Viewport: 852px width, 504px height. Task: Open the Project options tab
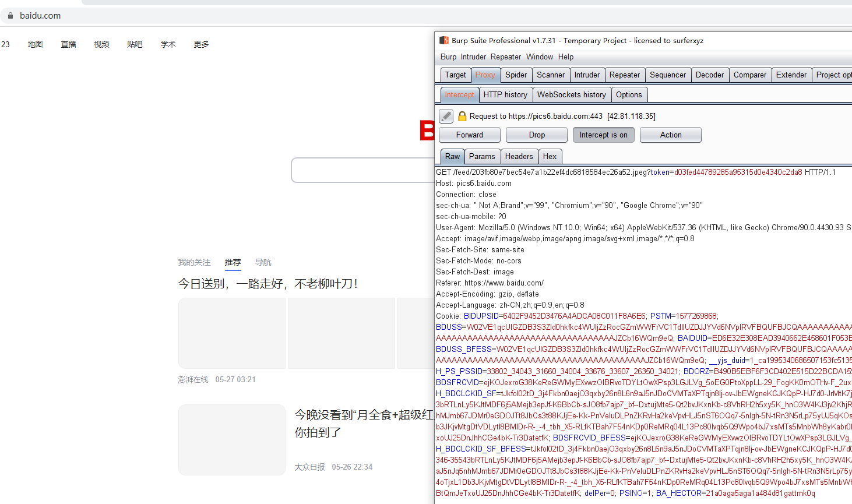click(832, 75)
